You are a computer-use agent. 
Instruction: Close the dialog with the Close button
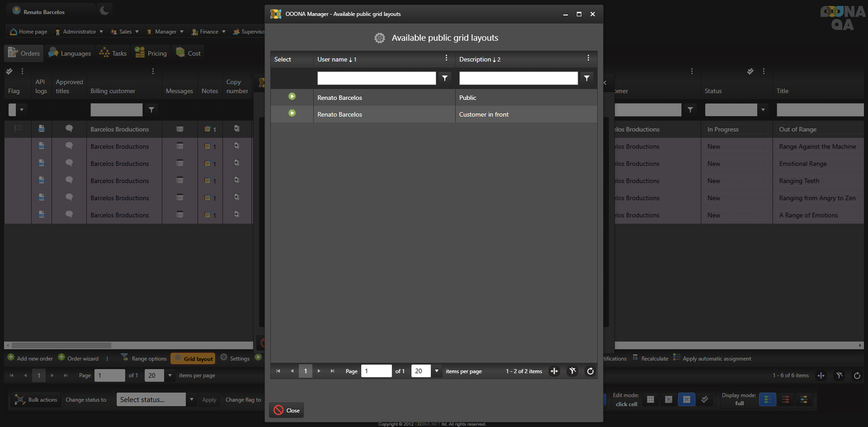(286, 410)
